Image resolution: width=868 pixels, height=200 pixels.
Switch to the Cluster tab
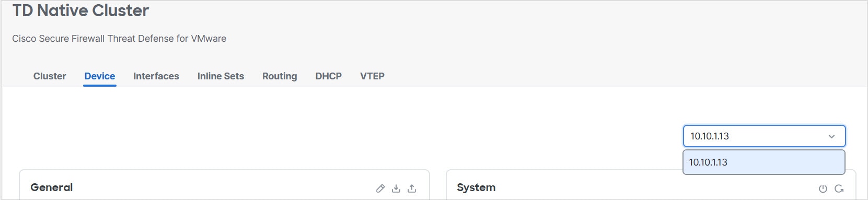[x=50, y=76]
